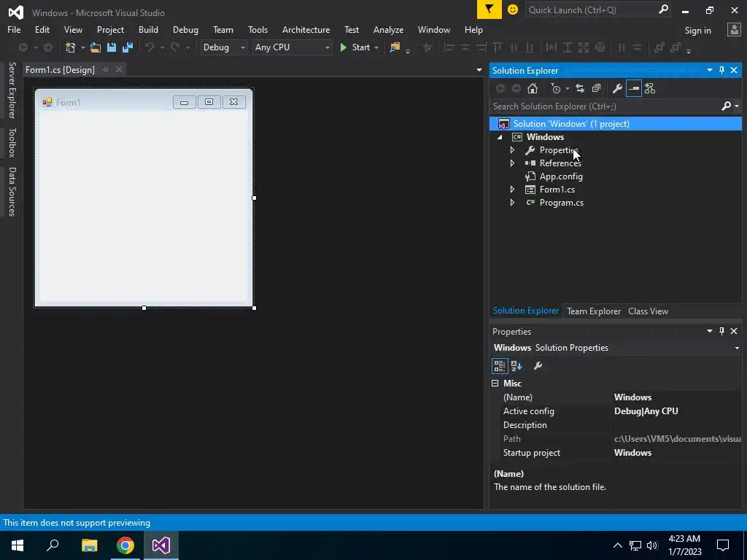
Task: Open the Build menu
Action: (148, 29)
